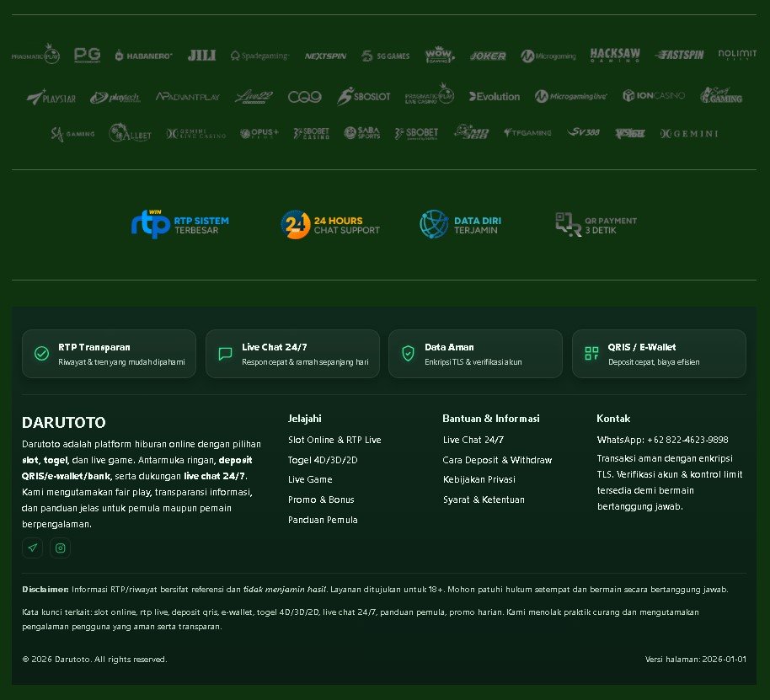Select the Habanero provider logo
This screenshot has width=770, height=700.
pos(143,56)
